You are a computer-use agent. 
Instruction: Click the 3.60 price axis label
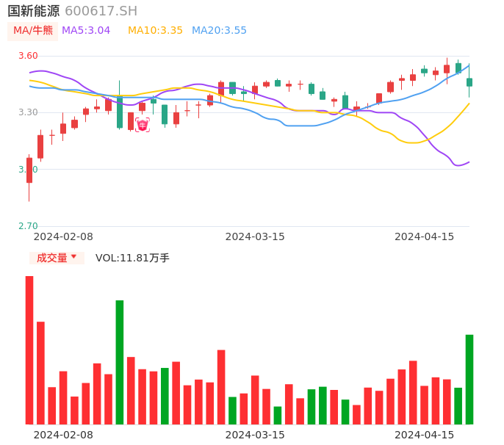28,56
